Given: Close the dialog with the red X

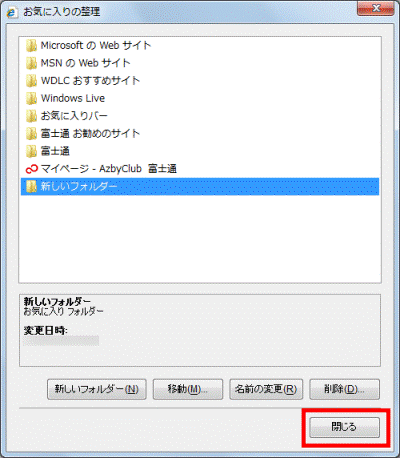Looking at the screenshot, I should [x=376, y=9].
